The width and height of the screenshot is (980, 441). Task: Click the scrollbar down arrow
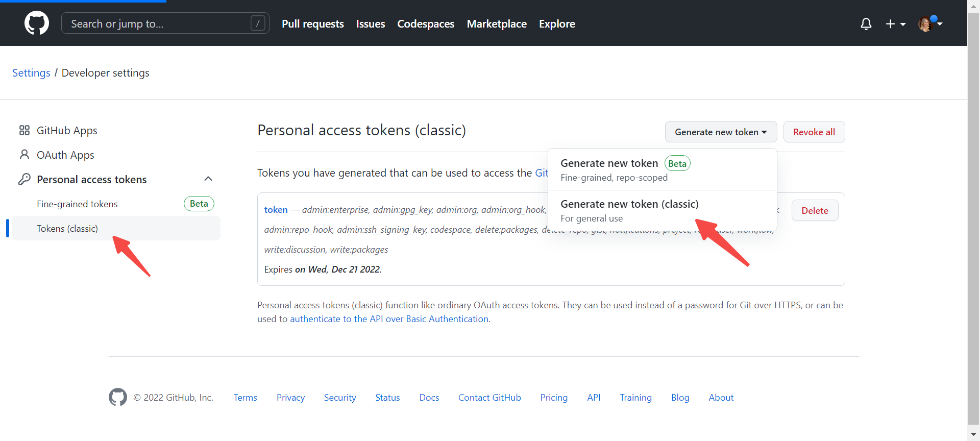click(973, 434)
